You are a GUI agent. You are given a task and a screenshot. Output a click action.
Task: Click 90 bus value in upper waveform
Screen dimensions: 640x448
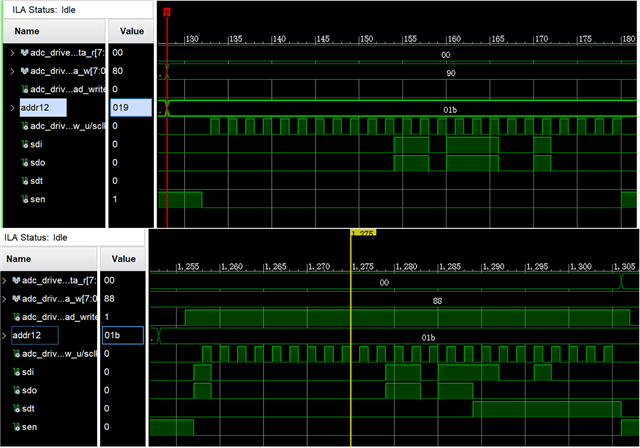(x=451, y=73)
